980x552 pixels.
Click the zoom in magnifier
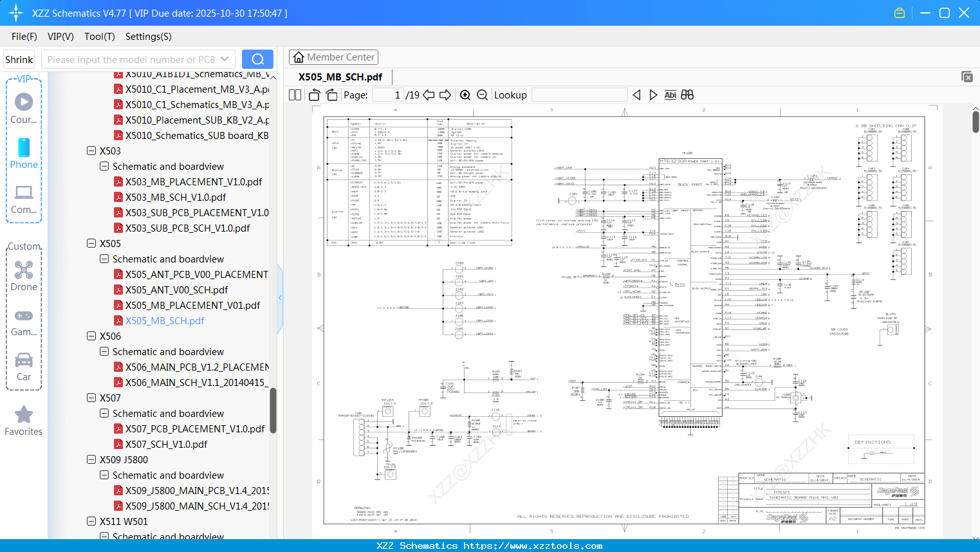tap(465, 95)
